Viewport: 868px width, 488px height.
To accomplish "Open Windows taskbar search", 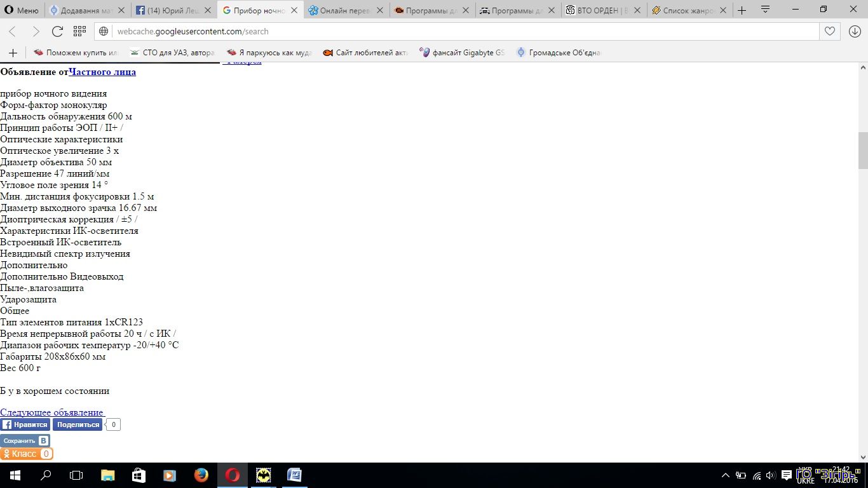I will (x=46, y=475).
